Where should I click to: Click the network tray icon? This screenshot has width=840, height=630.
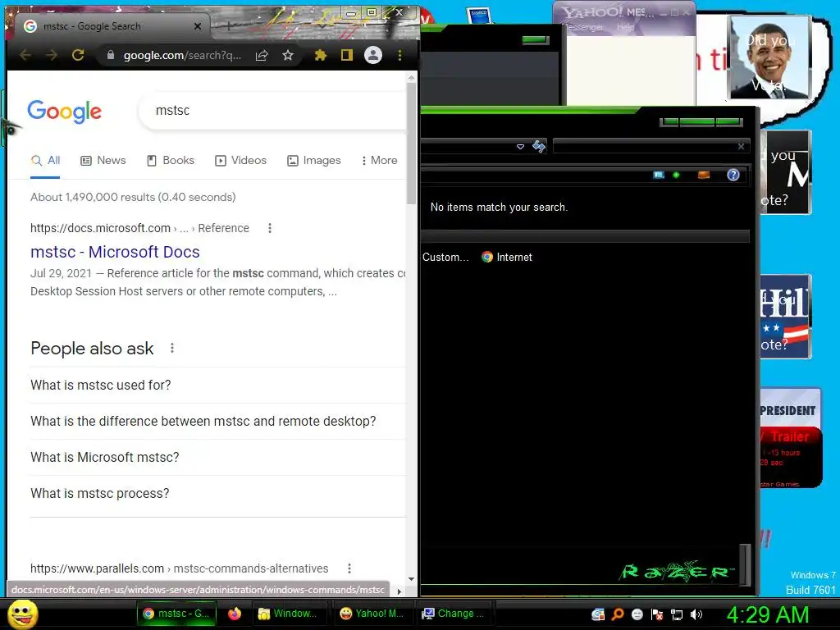pyautogui.click(x=677, y=614)
